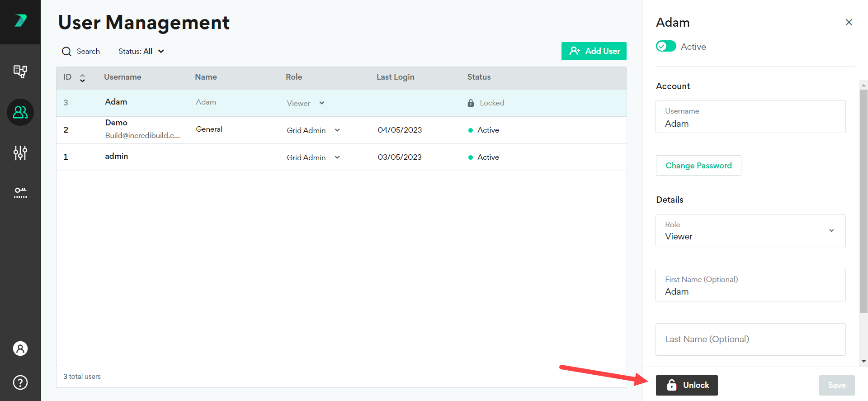Open the User Management sidebar icon

click(20, 112)
